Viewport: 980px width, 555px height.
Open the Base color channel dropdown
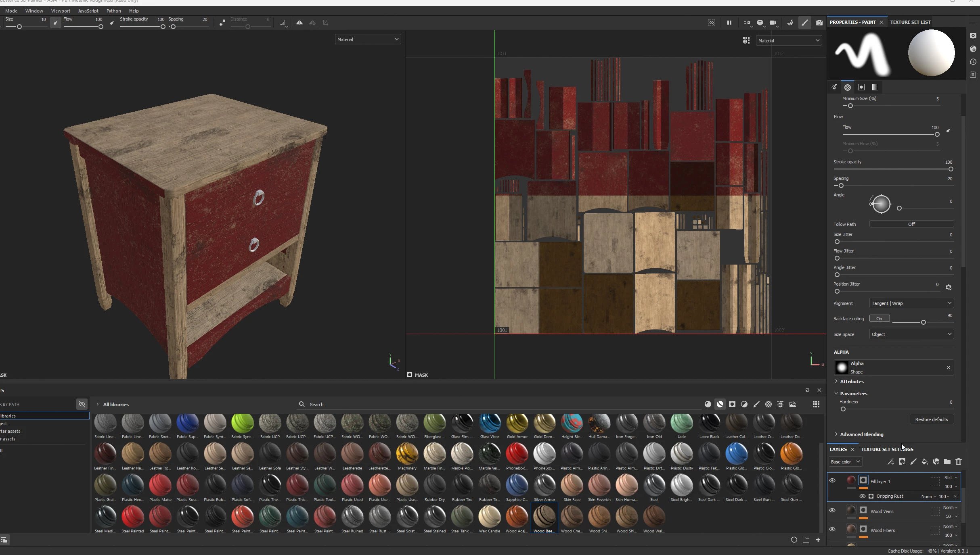click(x=845, y=461)
